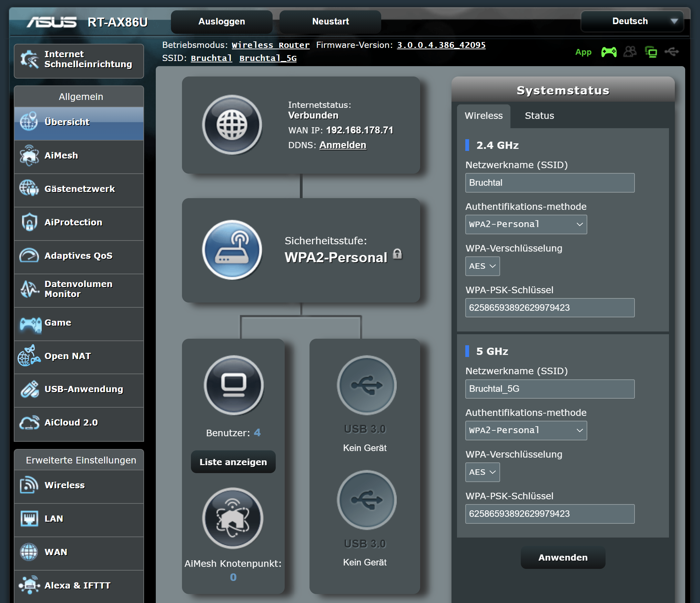The height and width of the screenshot is (603, 700).
Task: Click the green App label in the header
Action: point(583,52)
